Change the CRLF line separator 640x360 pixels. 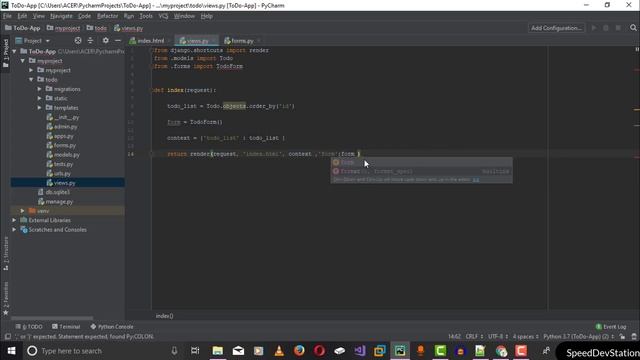tap(474, 337)
